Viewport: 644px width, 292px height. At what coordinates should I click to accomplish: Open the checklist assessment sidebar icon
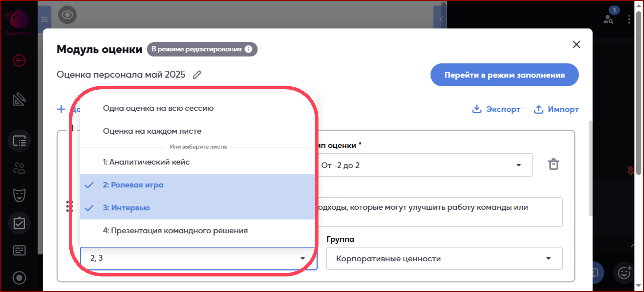pyautogui.click(x=19, y=223)
